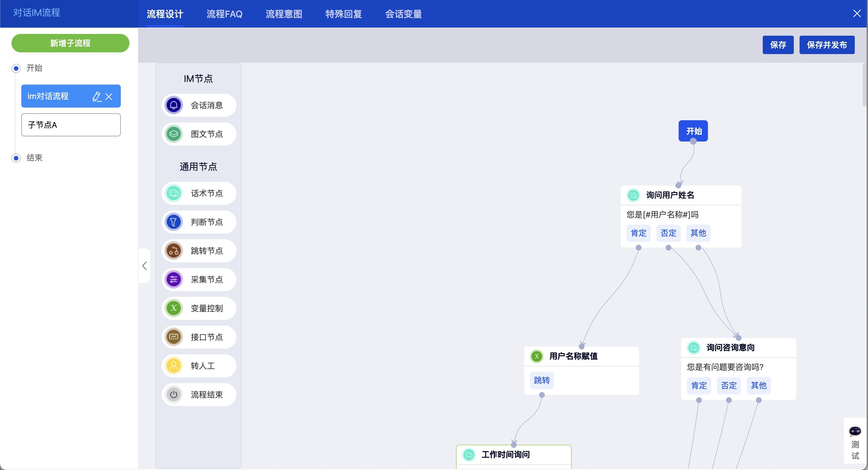This screenshot has height=470, width=868.
Task: Select the 图文节点 layers icon
Action: [x=173, y=134]
